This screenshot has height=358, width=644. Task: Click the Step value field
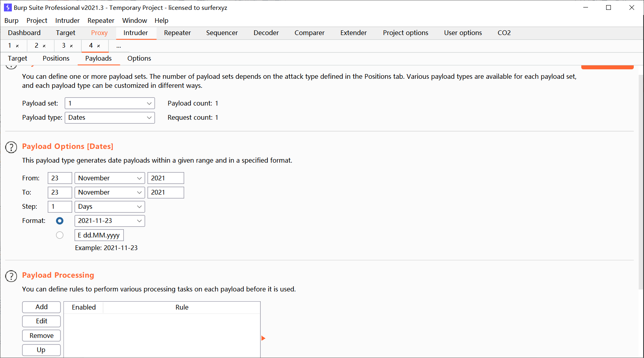coord(60,206)
